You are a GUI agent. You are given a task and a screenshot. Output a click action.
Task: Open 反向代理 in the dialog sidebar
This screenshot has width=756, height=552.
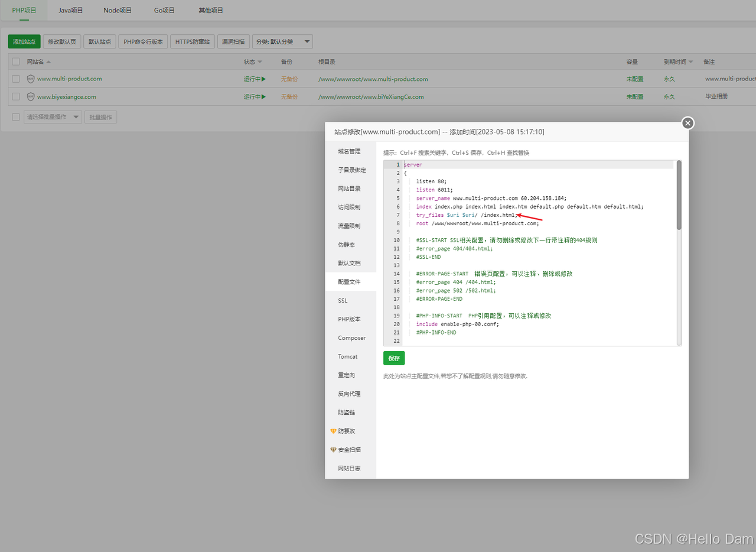click(x=350, y=394)
